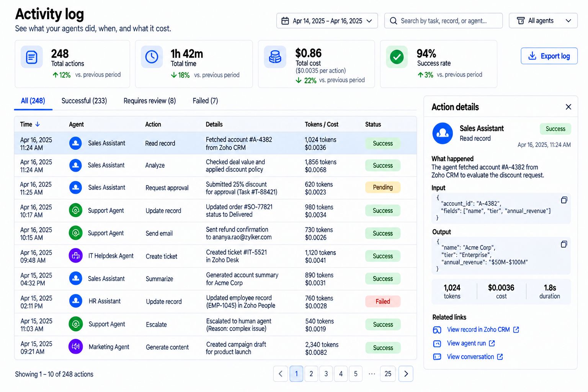Go to page 2

click(x=311, y=374)
